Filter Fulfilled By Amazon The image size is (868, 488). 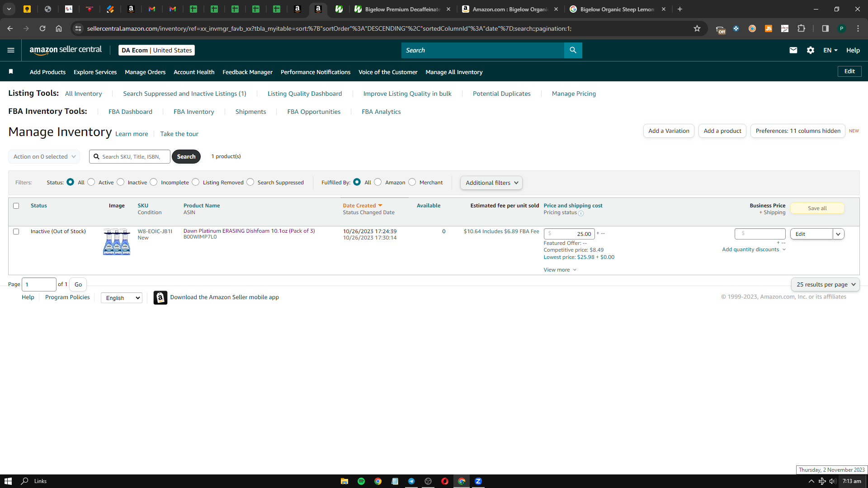(378, 182)
